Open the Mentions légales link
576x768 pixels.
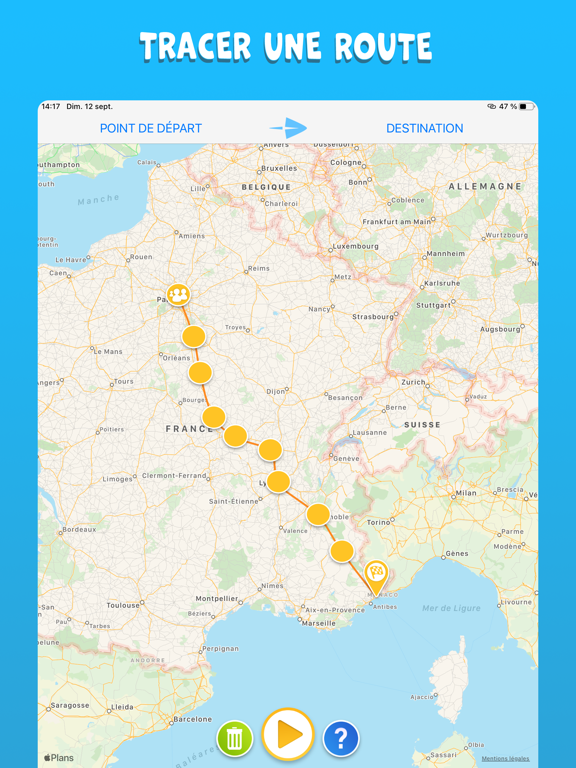pos(505,759)
